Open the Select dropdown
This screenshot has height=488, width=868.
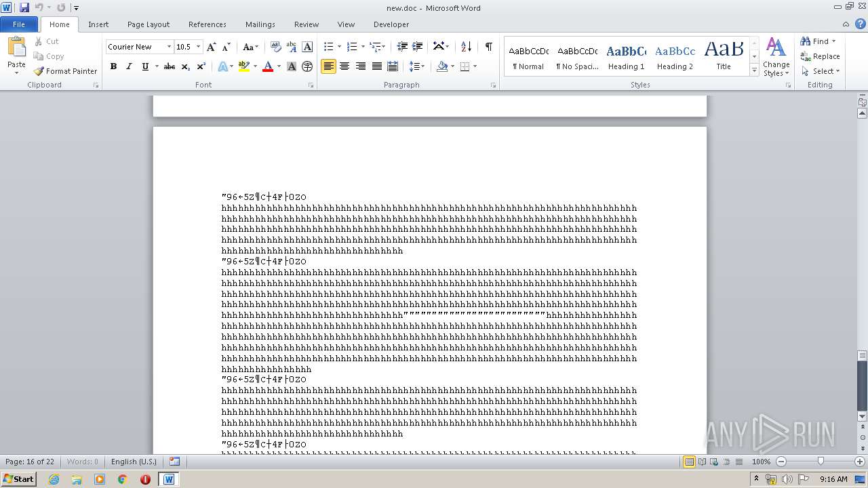[x=821, y=71]
